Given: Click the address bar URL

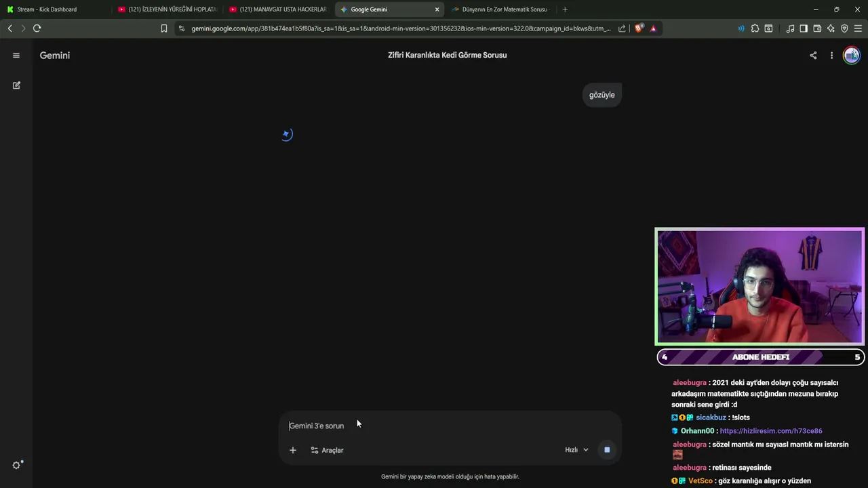Looking at the screenshot, I should pos(401,28).
